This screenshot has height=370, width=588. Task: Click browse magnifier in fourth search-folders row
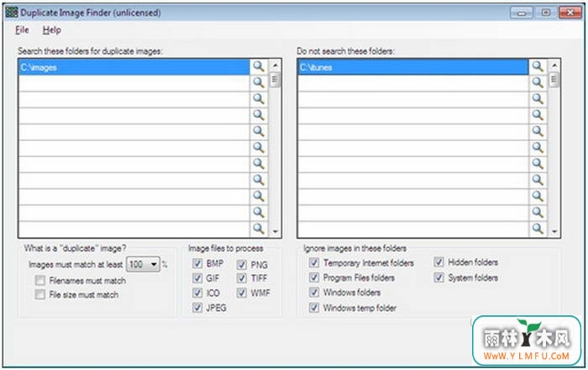[x=259, y=115]
